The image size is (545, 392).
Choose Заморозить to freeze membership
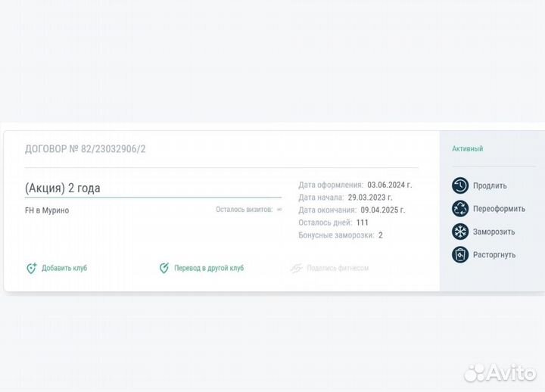pyautogui.click(x=494, y=232)
